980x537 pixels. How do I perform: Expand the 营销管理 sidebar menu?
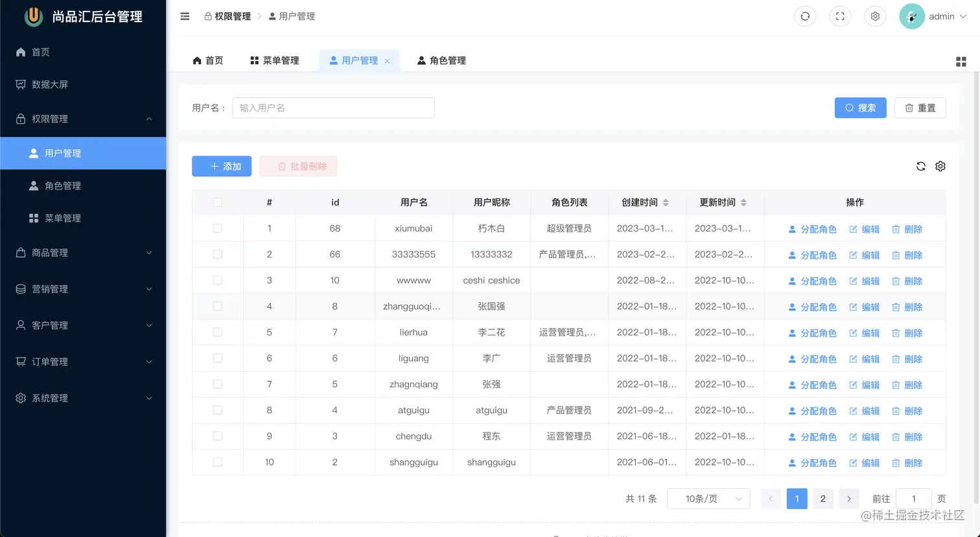[83, 289]
